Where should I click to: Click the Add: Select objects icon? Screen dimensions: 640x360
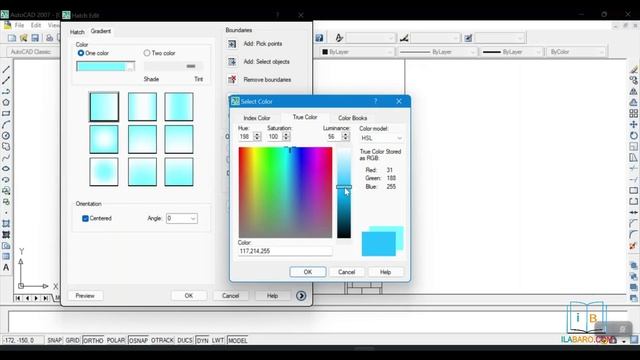232,62
